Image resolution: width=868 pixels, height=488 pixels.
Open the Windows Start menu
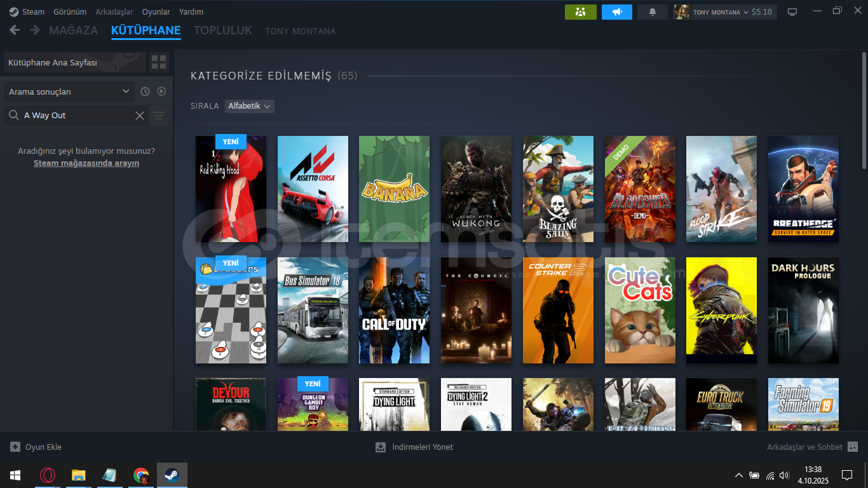coord(15,475)
